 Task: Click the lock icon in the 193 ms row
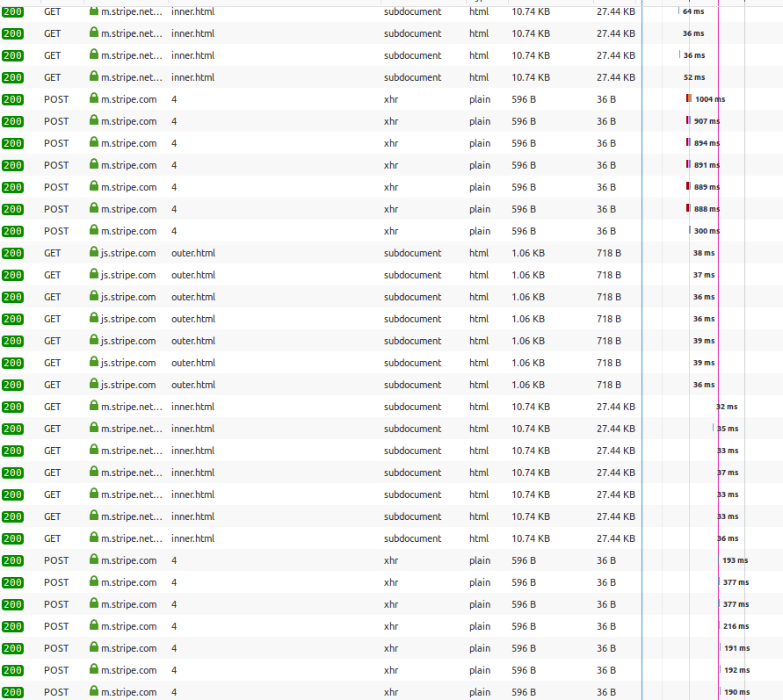tap(94, 559)
